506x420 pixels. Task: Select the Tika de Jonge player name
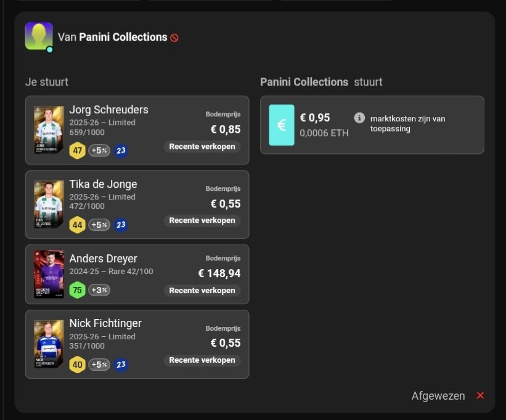103,184
